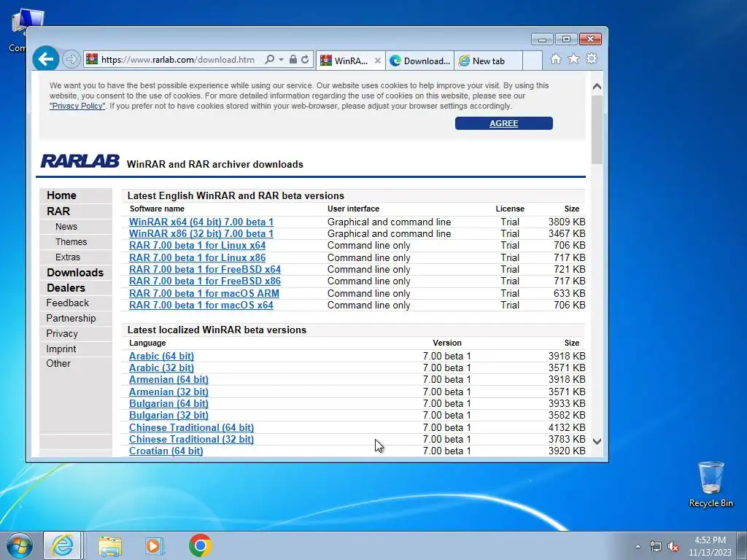
Task: Open the Recycle Bin desktop icon
Action: [711, 484]
